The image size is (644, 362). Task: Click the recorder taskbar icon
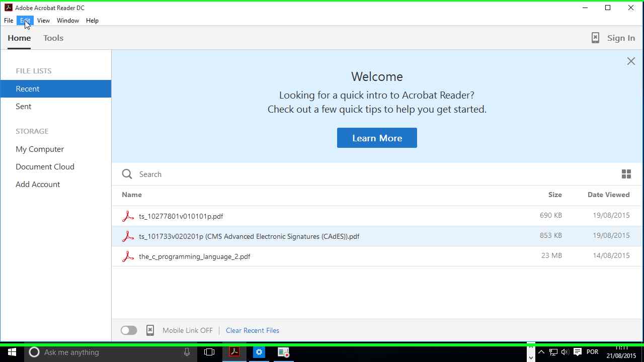(283, 352)
